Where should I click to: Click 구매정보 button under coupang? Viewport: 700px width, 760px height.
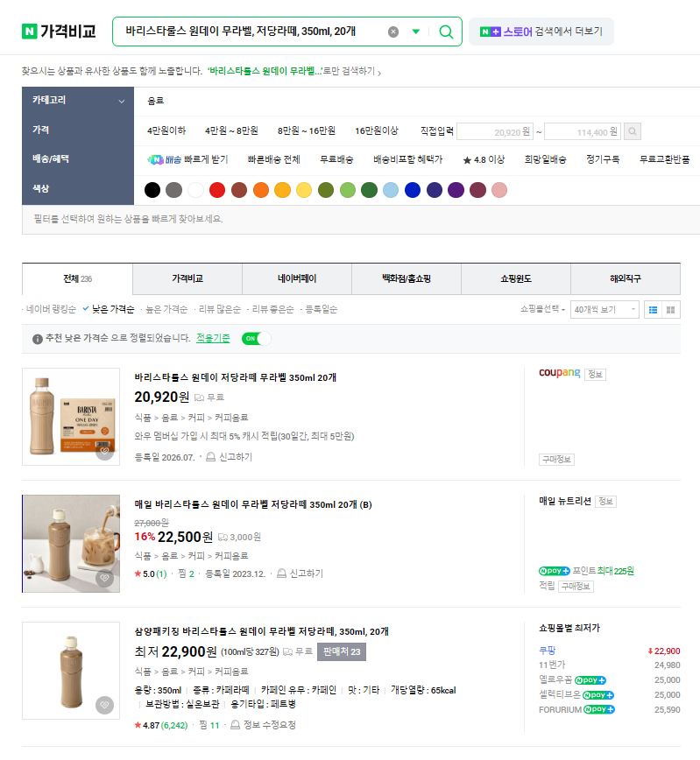click(x=556, y=460)
